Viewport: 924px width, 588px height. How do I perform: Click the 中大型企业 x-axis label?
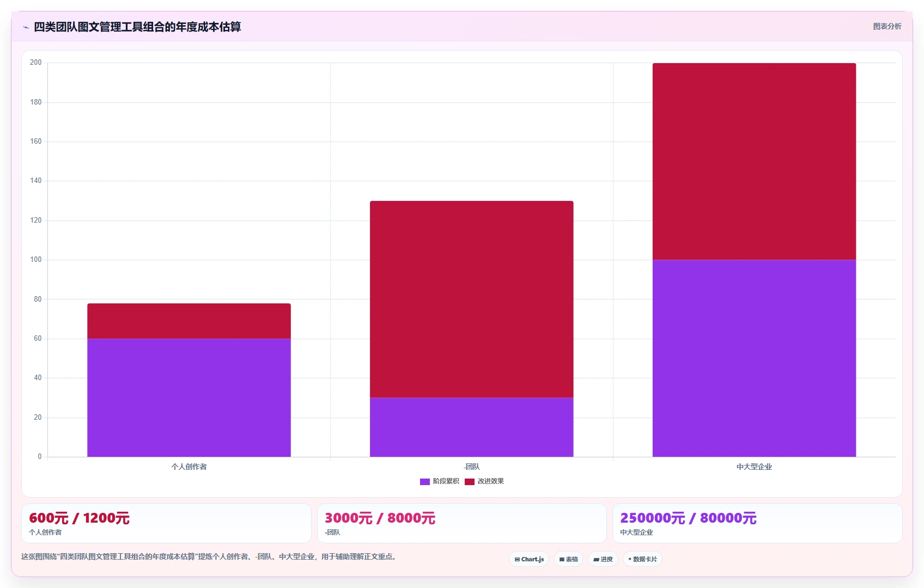tap(754, 467)
